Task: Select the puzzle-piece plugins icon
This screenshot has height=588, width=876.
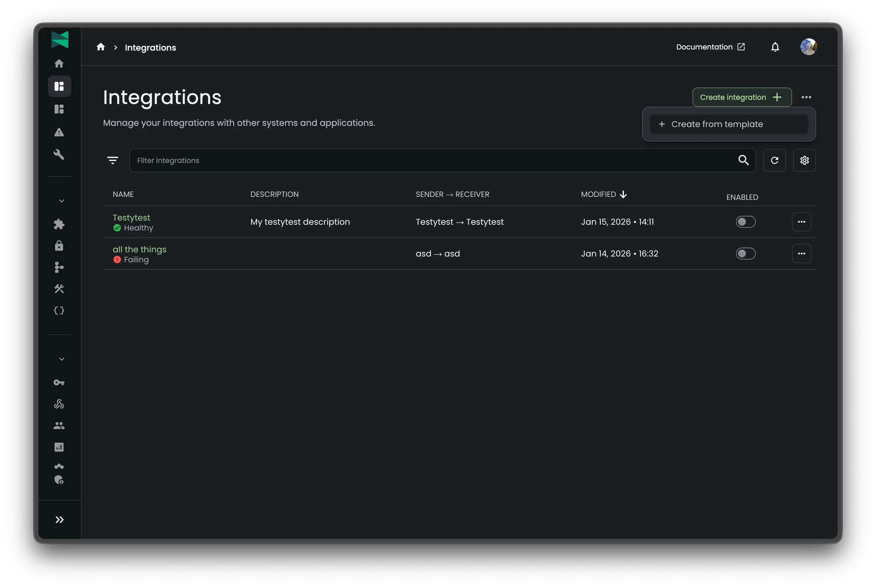Action: (x=59, y=224)
